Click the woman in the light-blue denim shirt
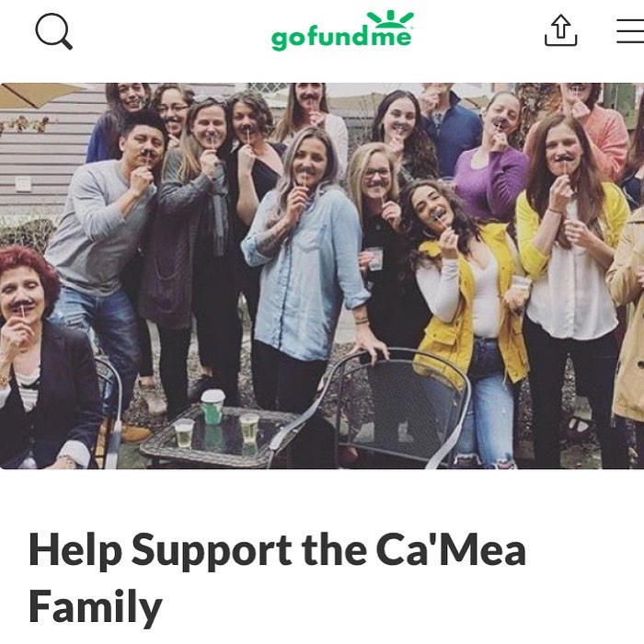The width and height of the screenshot is (644, 644). pyautogui.click(x=306, y=263)
